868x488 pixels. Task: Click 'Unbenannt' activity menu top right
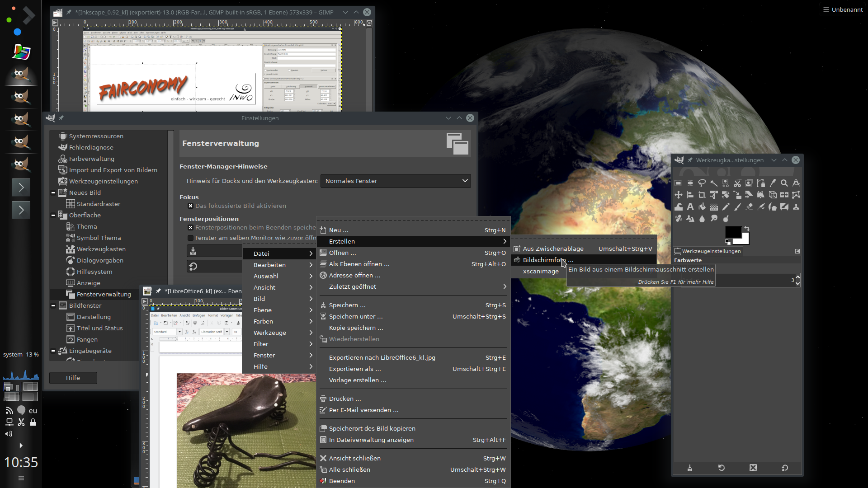pos(843,9)
